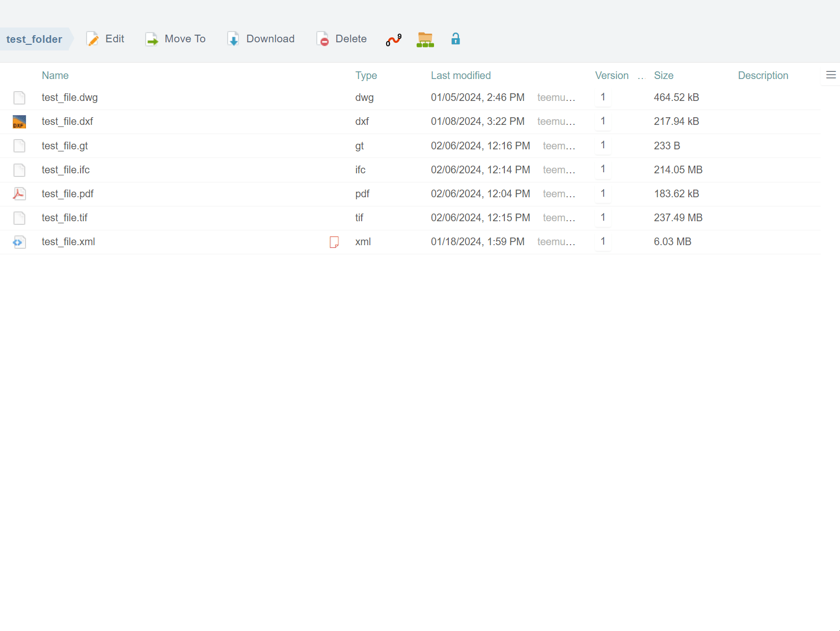Click the Delete document icon

tap(322, 39)
